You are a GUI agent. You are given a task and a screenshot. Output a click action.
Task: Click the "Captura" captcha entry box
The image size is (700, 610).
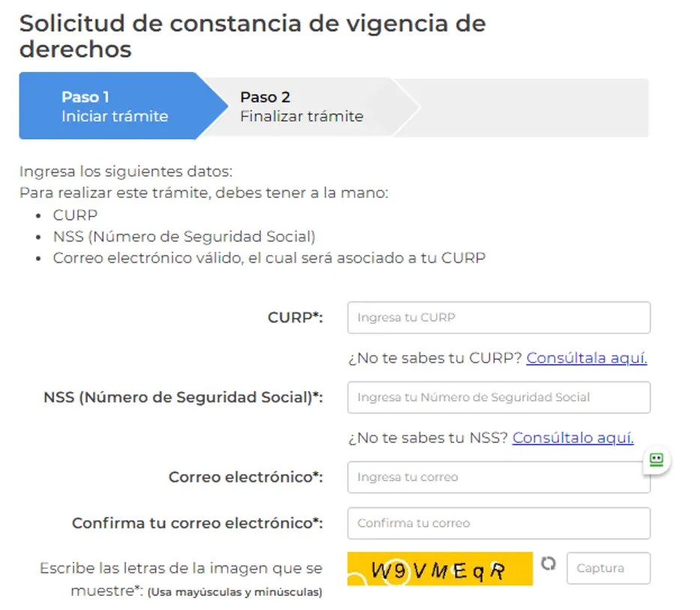pos(608,568)
